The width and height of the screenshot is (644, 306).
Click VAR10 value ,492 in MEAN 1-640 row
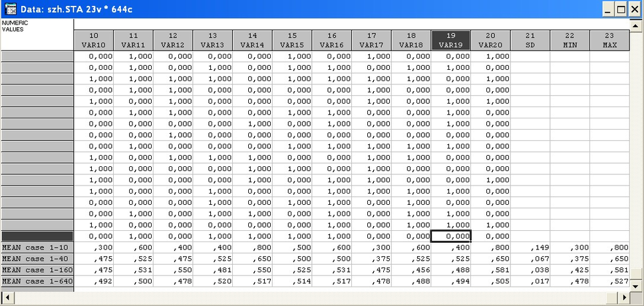94,281
